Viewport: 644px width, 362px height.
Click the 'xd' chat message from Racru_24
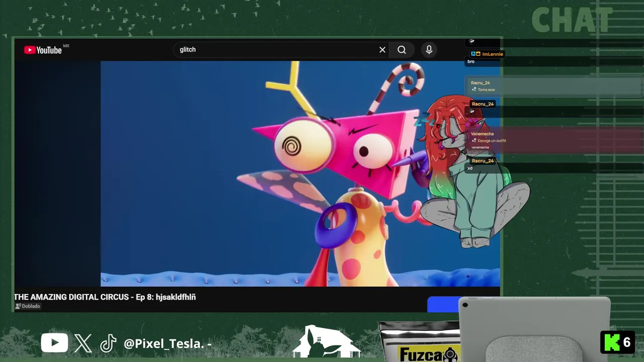470,168
